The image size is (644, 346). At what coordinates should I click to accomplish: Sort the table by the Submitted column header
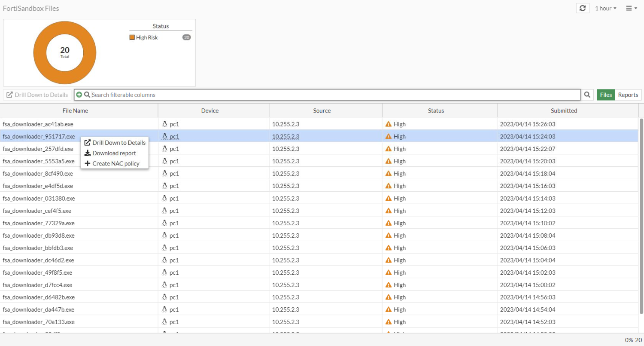[564, 110]
